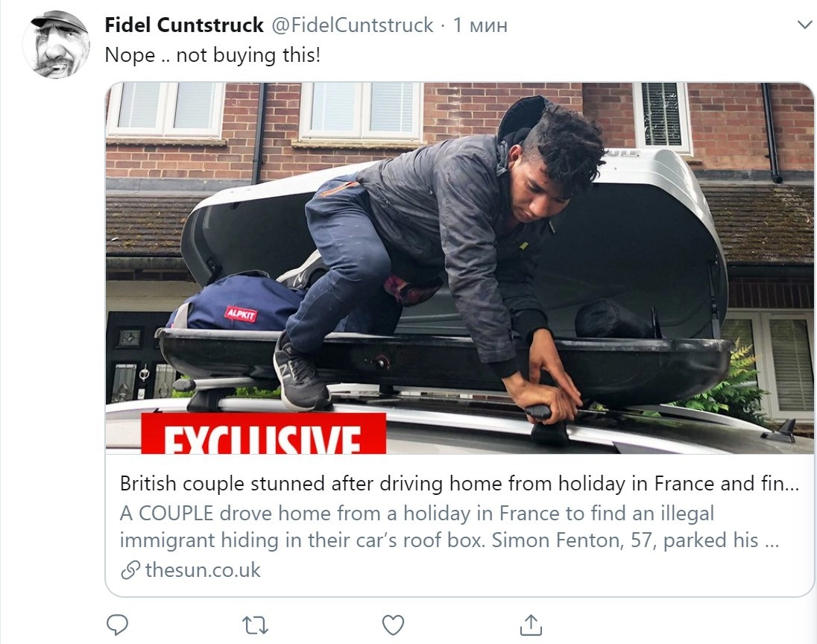Open the author's grey @ handle
The width and height of the screenshot is (817, 644).
pyautogui.click(x=351, y=25)
